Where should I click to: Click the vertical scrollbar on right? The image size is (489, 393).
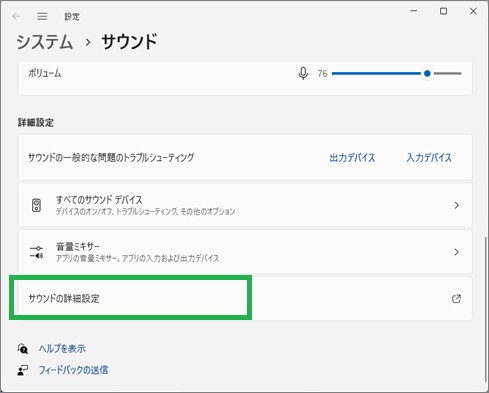tap(486, 310)
